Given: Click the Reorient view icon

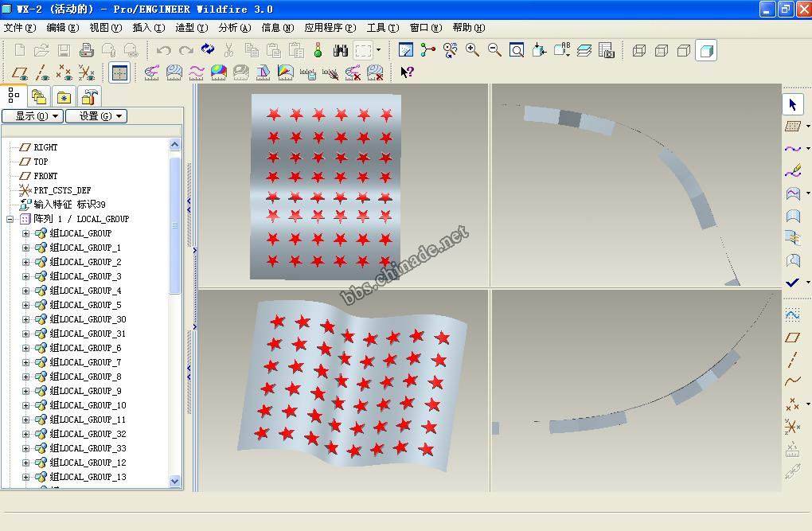Looking at the screenshot, I should 539,50.
